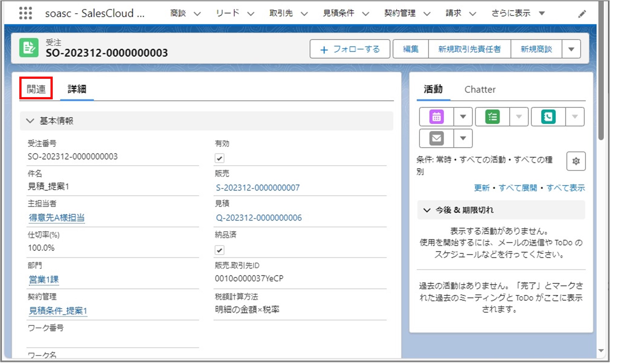Open the 取引先 nav dropdown chevron
This screenshot has width=632, height=364.
click(304, 14)
